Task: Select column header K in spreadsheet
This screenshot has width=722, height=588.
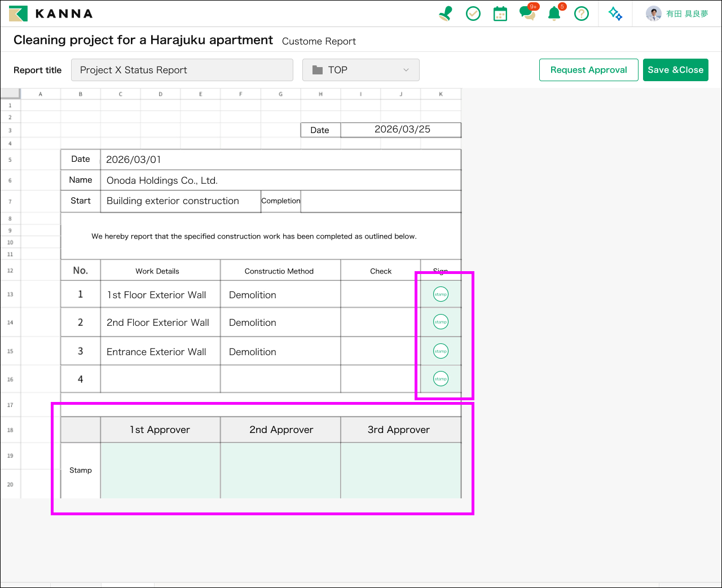Action: pyautogui.click(x=441, y=94)
